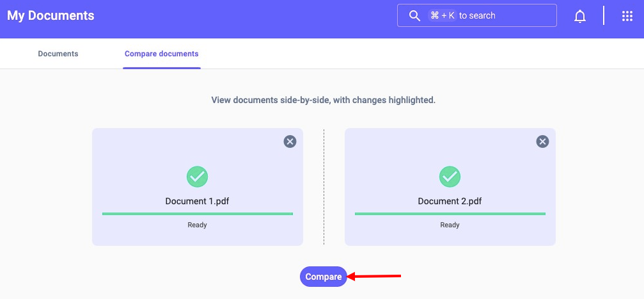The width and height of the screenshot is (644, 299).
Task: Open the notifications bell
Action: tap(580, 17)
